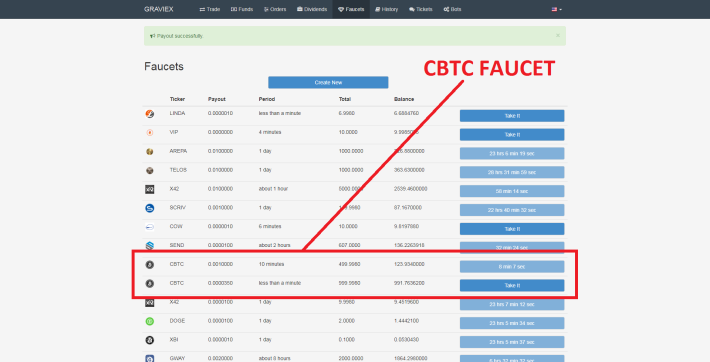Click the History book icon in navbar
Image resolution: width=710 pixels, height=362 pixels.
[x=378, y=9]
